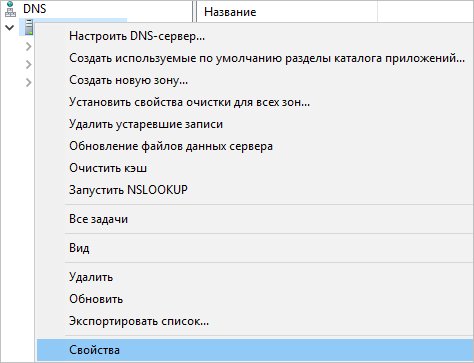Click the DNS root node icon
The height and width of the screenshot is (363, 474).
(x=11, y=9)
